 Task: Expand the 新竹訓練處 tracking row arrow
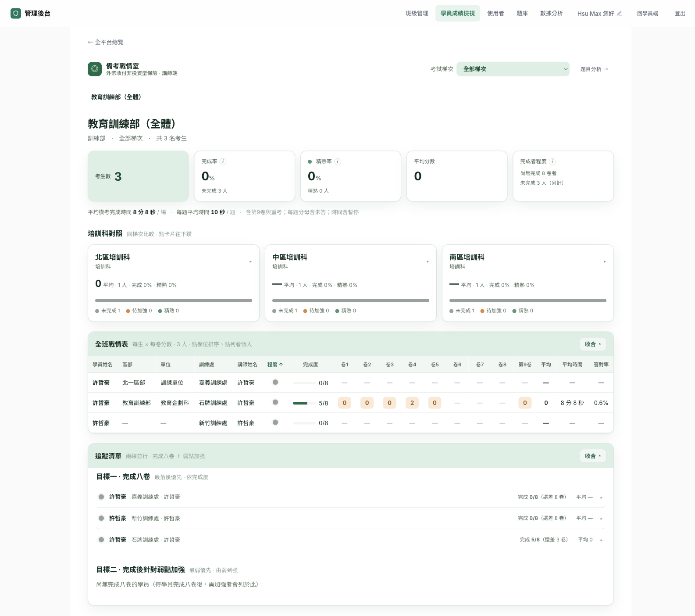click(602, 519)
